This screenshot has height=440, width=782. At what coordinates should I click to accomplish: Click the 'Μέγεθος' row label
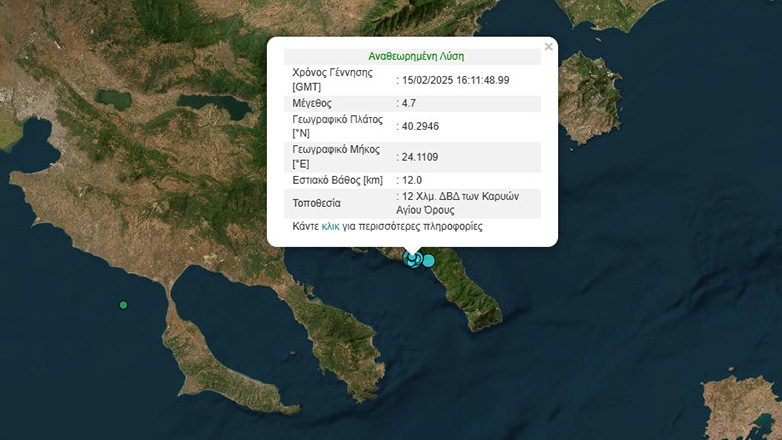tap(312, 103)
